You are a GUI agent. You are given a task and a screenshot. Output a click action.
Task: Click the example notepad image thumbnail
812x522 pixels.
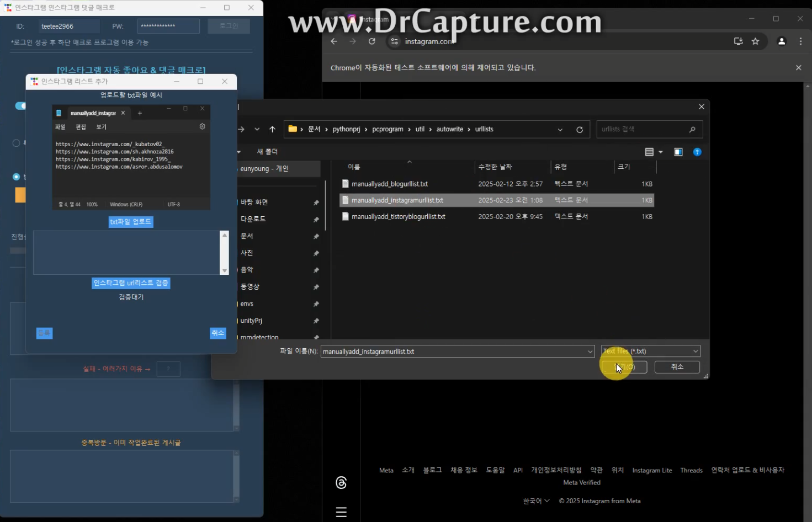[x=131, y=157]
